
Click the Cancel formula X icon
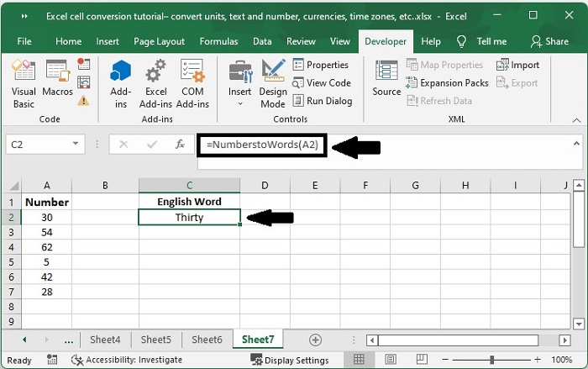[x=123, y=144]
